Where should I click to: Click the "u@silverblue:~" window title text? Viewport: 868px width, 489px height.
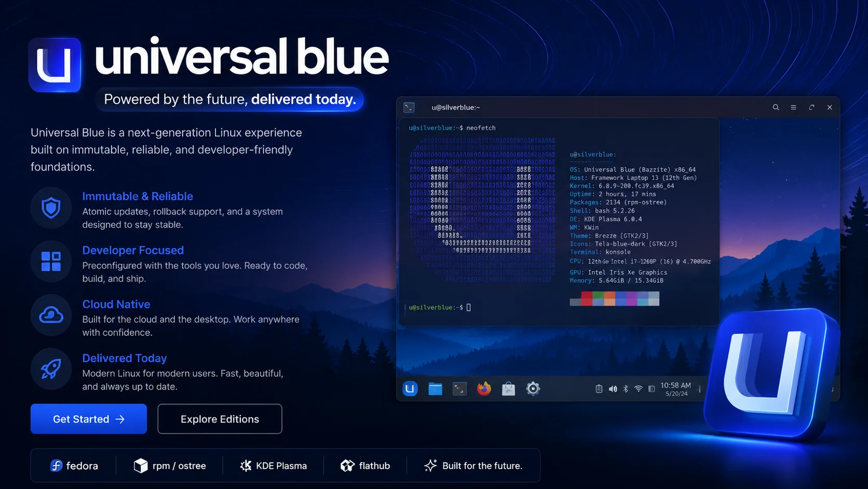456,108
